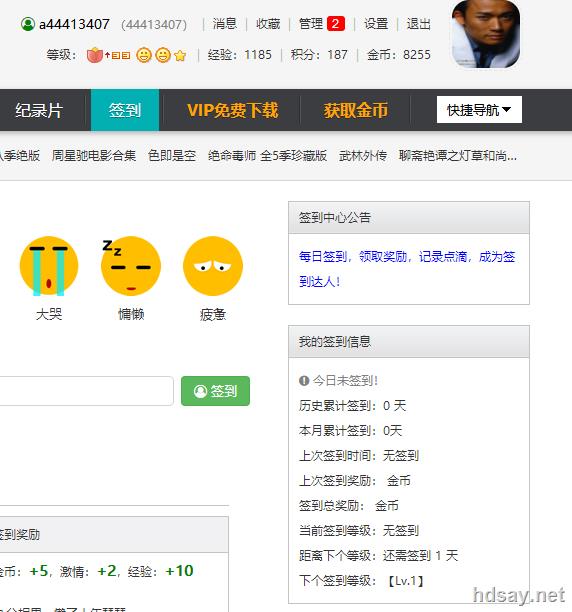The image size is (572, 612).
Task: Open the user avatar photo
Action: pyautogui.click(x=486, y=34)
